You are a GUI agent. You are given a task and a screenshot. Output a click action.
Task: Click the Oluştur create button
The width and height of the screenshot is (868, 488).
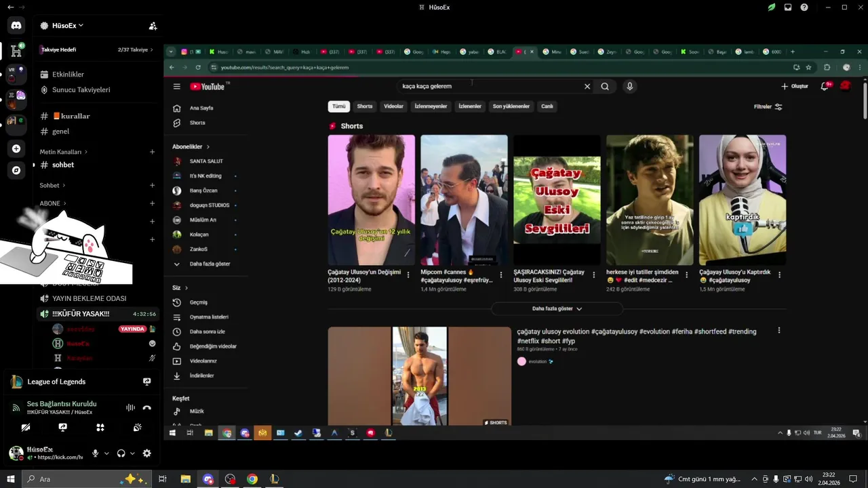coord(795,86)
